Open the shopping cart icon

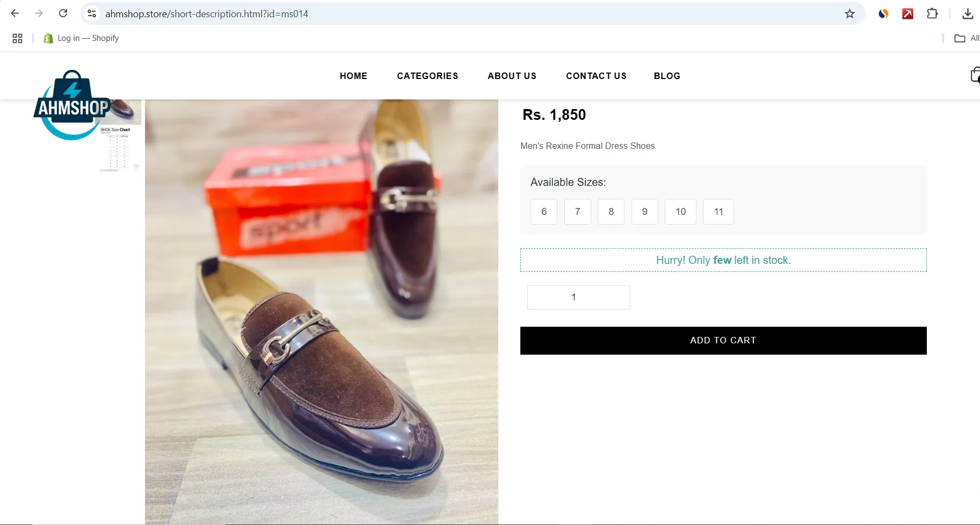click(975, 75)
